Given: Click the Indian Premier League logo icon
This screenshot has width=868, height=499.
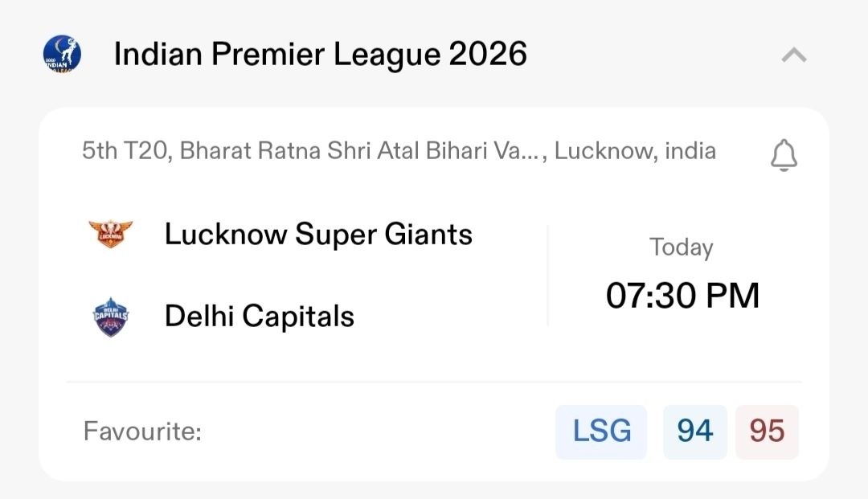Looking at the screenshot, I should [x=62, y=55].
